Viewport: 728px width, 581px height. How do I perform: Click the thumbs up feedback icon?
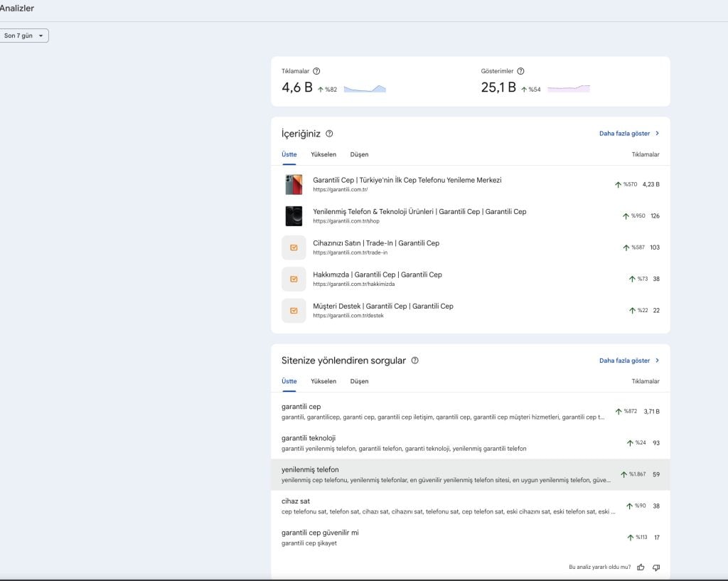tap(641, 567)
